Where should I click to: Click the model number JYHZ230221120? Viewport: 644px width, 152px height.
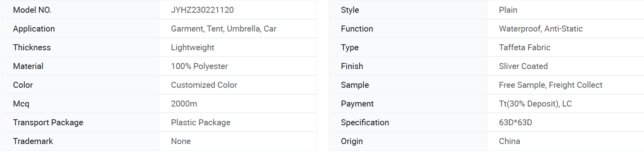coord(202,10)
